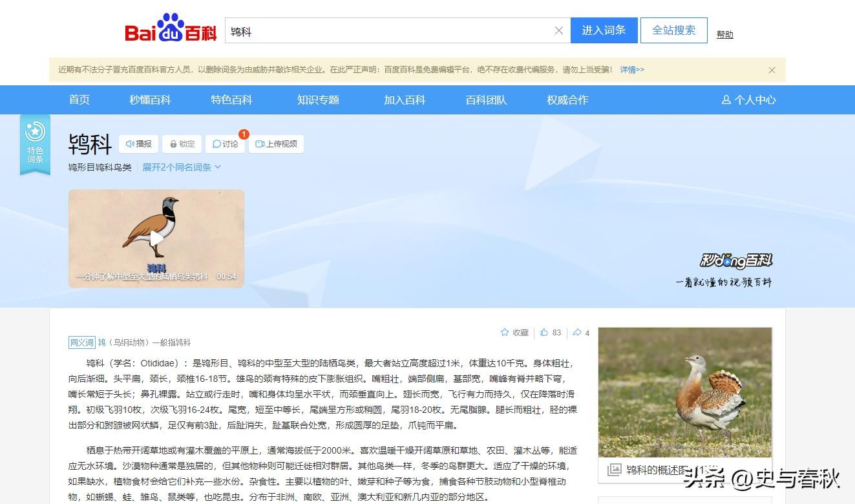The width and height of the screenshot is (855, 504).
Task: Expand the 2 同名词条 list
Action: pyautogui.click(x=182, y=167)
